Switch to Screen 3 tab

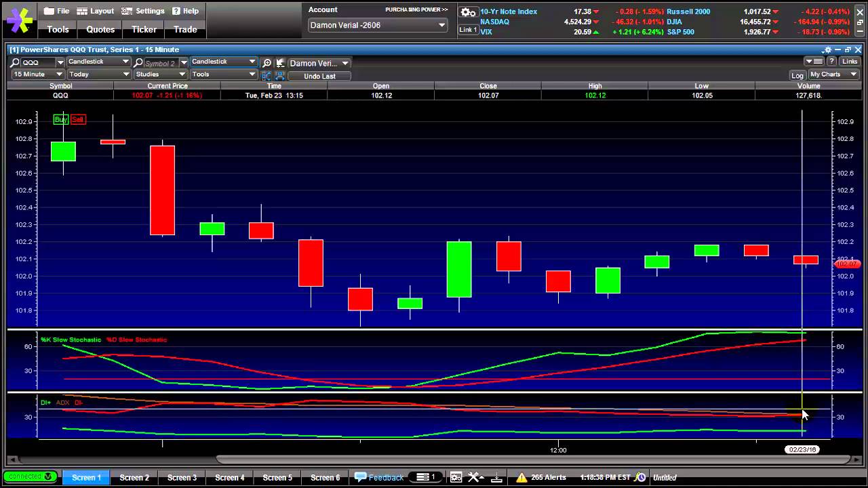coord(182,477)
